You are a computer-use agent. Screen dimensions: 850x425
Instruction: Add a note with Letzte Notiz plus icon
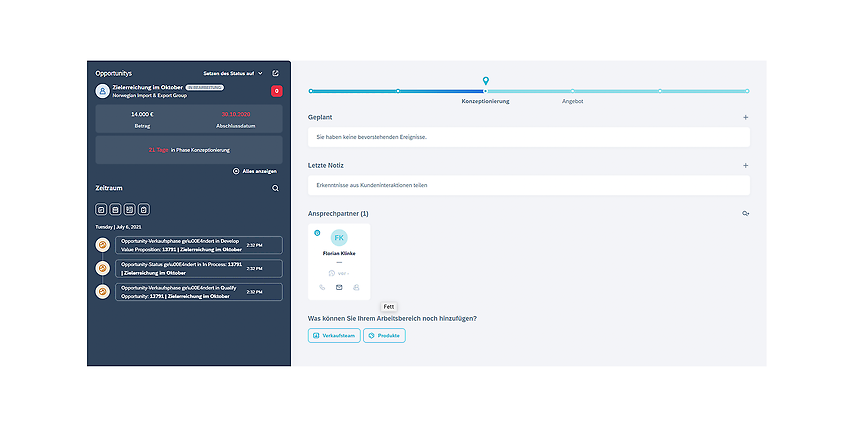coord(745,165)
